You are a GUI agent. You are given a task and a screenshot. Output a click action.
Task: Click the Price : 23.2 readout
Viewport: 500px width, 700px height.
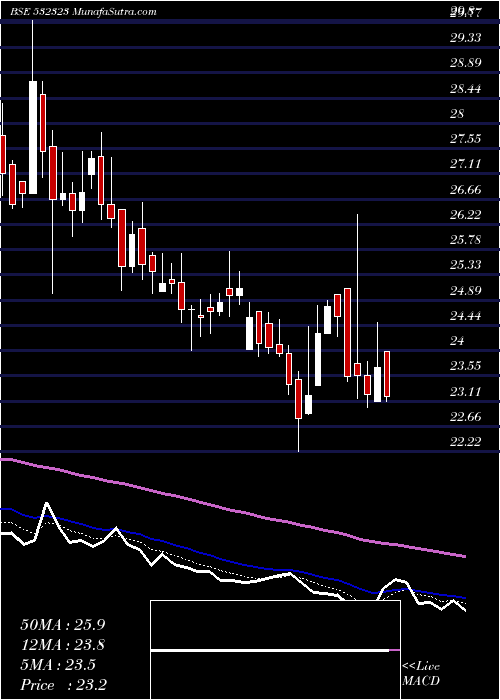point(63,685)
